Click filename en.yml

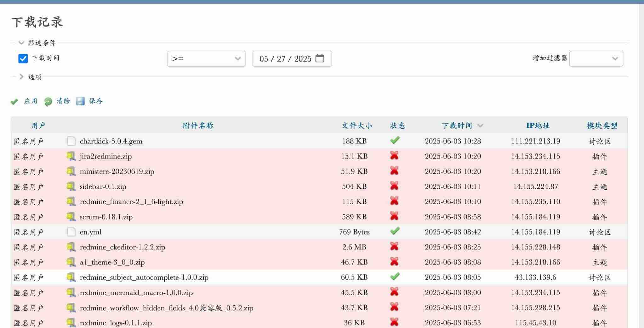pyautogui.click(x=91, y=232)
